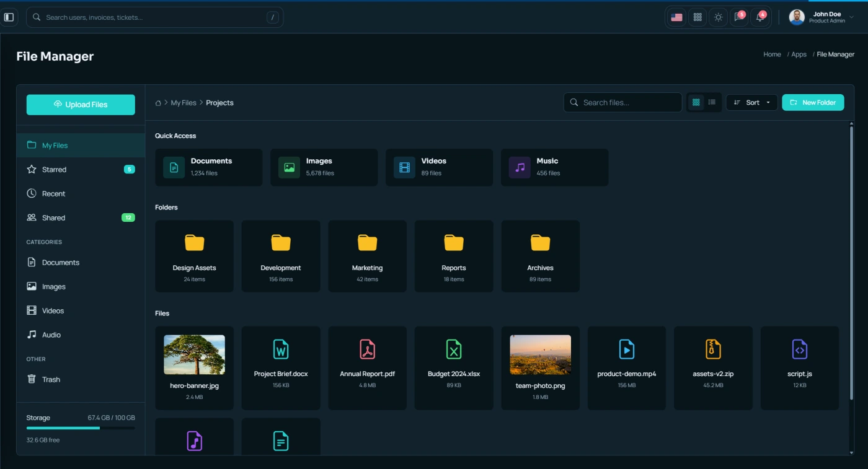868x469 pixels.
Task: Select the teal text document file icon
Action: (281, 441)
